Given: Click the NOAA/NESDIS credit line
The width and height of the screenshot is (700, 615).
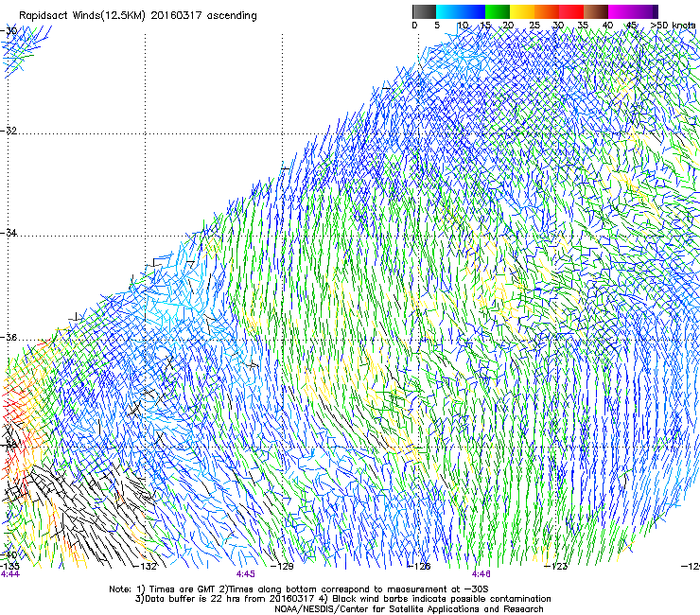Looking at the screenshot, I should 409,609.
